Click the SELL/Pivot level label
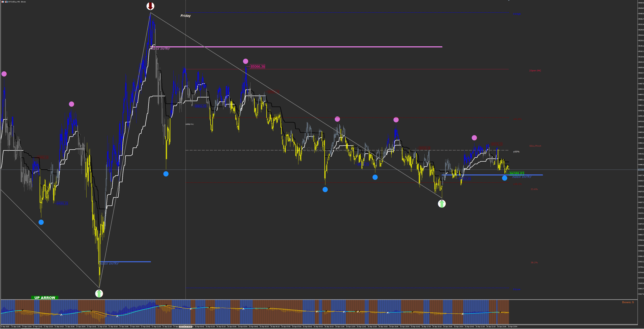The image size is (644, 329). tap(535, 146)
